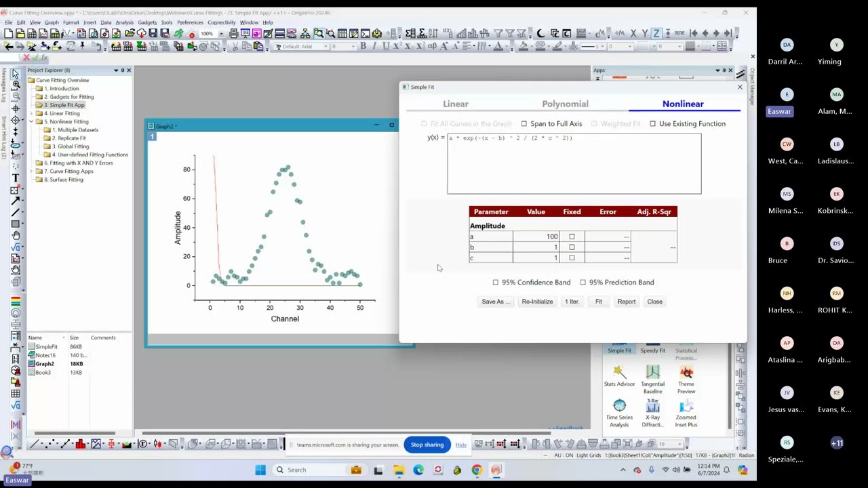Screen dimensions: 868x488
Task: Enable 95% Prediction Band checkbox
Action: click(x=583, y=282)
